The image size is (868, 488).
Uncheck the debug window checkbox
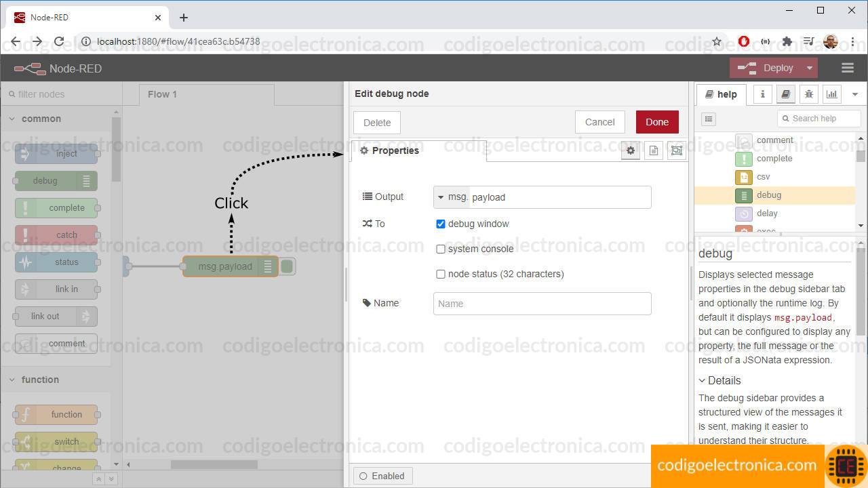[441, 224]
